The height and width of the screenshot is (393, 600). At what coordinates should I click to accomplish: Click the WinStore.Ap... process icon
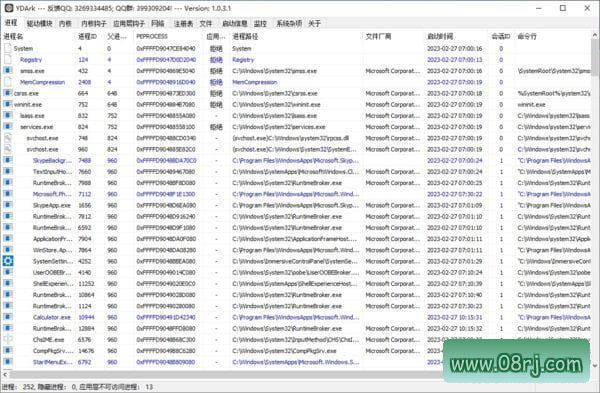click(x=8, y=250)
